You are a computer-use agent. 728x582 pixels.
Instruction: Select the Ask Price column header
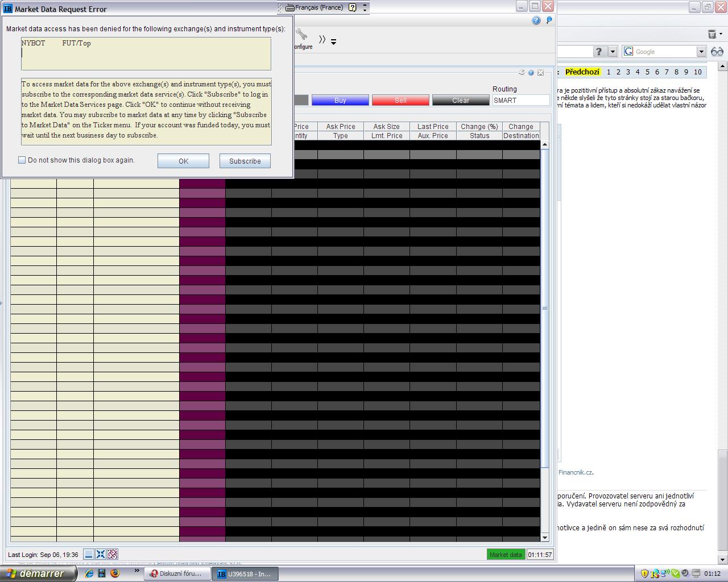[341, 127]
